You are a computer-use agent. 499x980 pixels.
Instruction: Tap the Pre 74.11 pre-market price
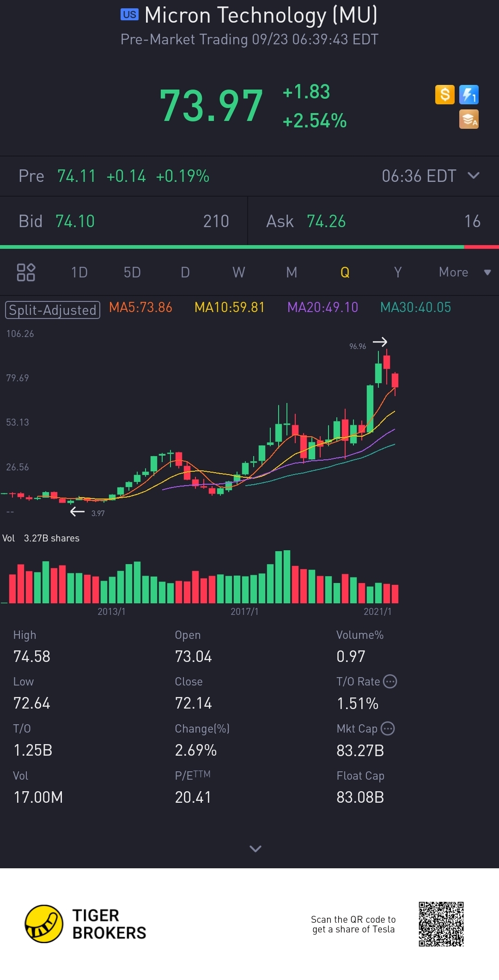tap(76, 176)
